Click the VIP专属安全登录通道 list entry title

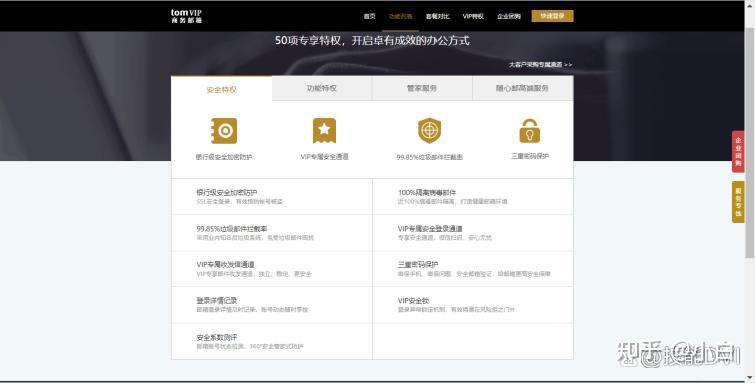point(430,228)
